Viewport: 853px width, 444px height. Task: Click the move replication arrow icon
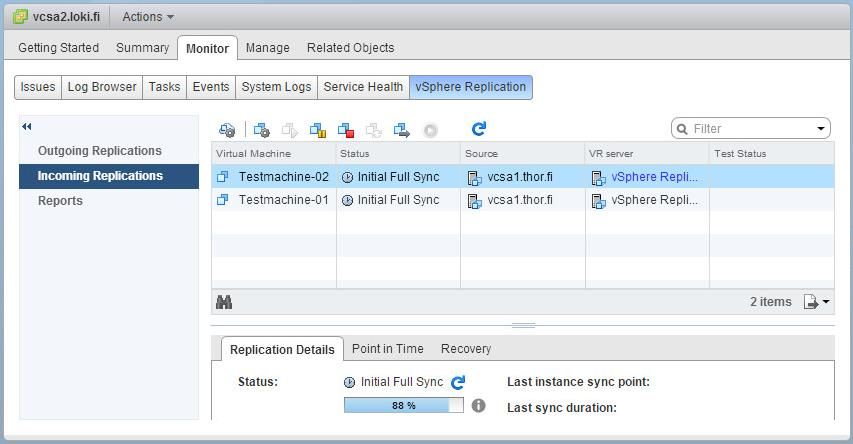[402, 130]
